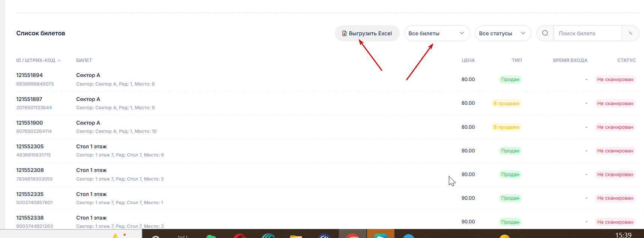Click the 90.00 price in row 121552338

(468, 222)
